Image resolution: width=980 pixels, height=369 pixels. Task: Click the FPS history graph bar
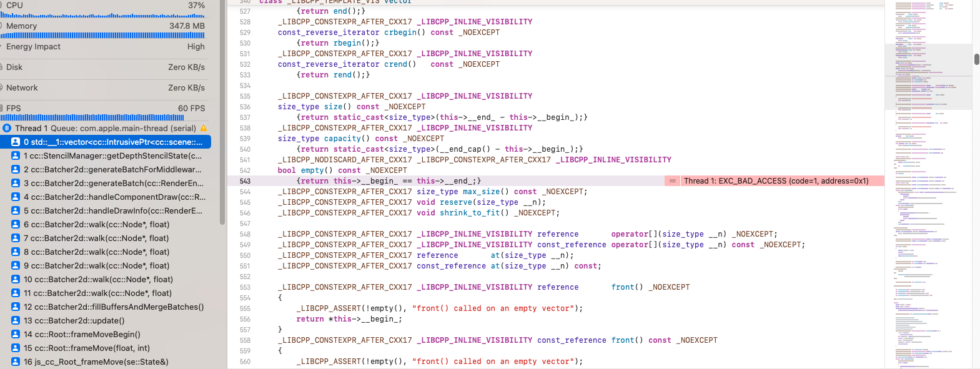[92, 117]
